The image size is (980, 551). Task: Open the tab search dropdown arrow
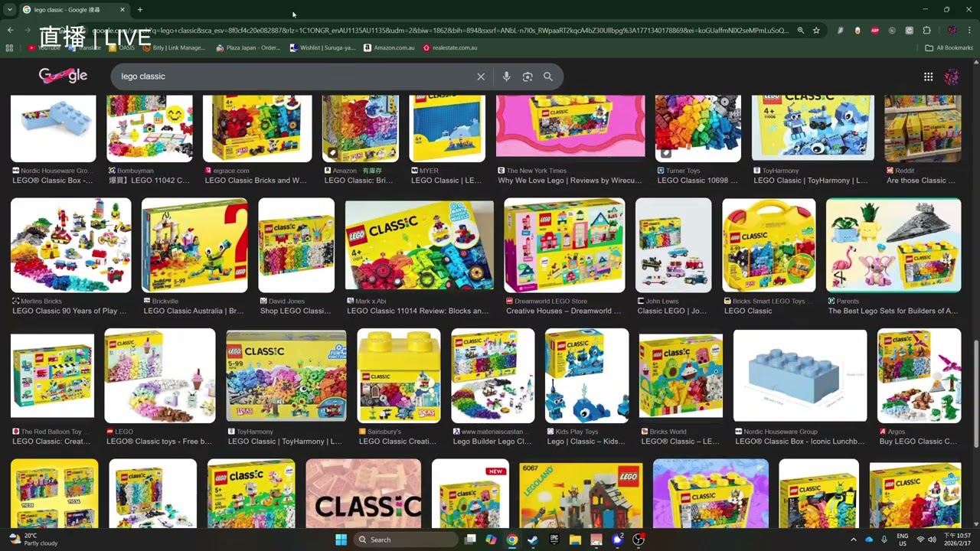9,10
